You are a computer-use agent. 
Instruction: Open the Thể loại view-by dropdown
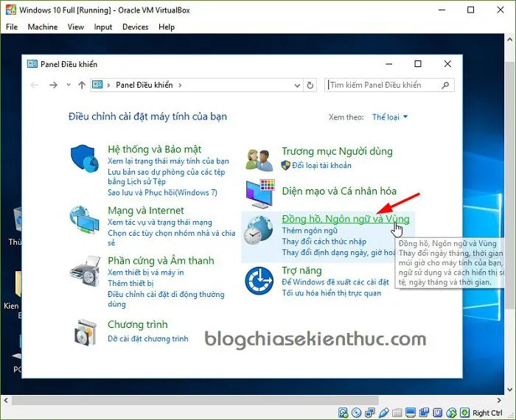coord(390,117)
